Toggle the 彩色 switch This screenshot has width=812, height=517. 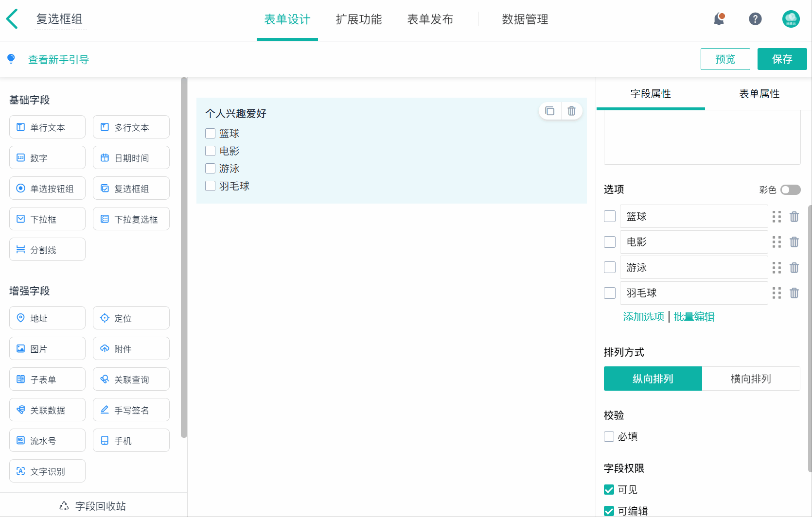click(x=790, y=190)
